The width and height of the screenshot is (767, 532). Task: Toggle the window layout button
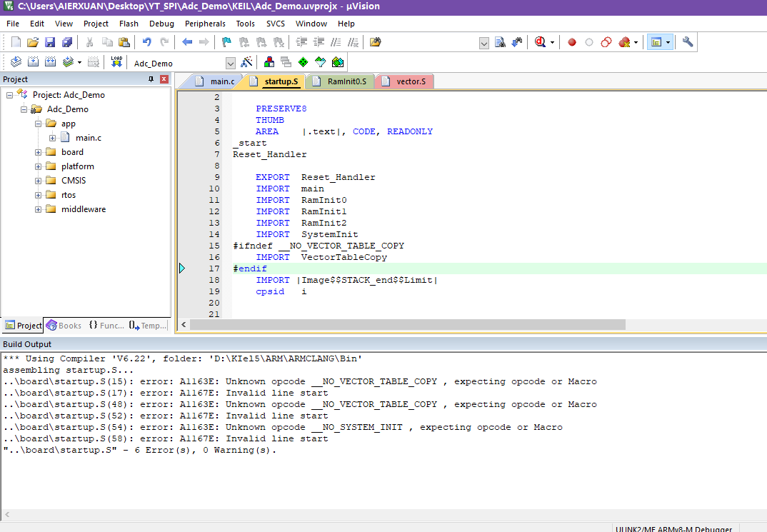[656, 42]
